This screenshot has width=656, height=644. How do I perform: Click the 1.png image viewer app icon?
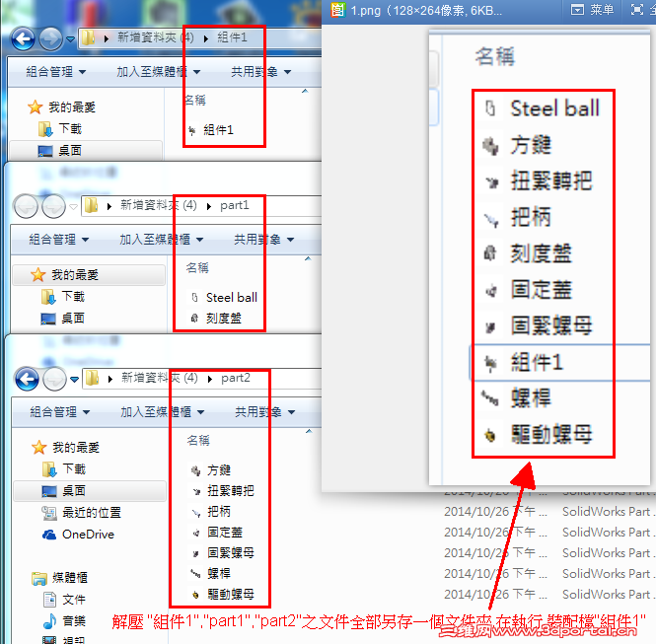(337, 10)
